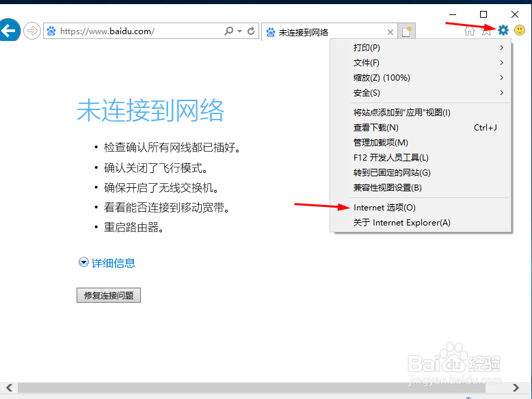Open the 安全(S) submenu
This screenshot has width=532, height=399.
(421, 93)
